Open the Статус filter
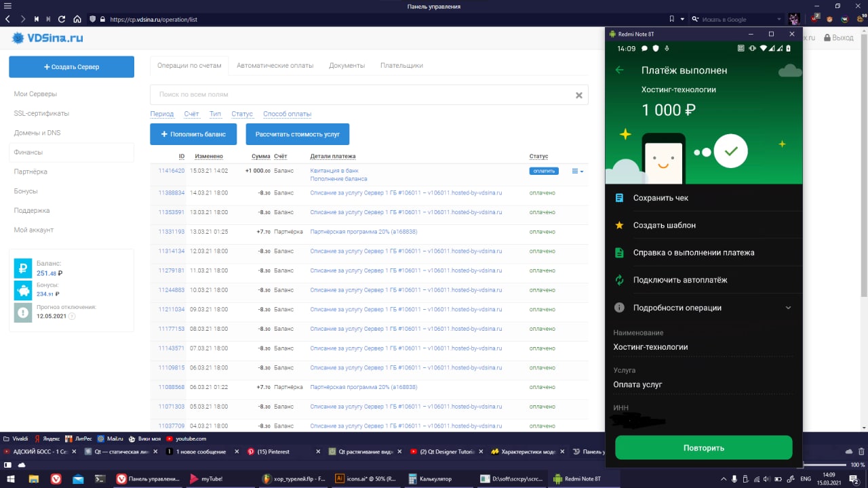The height and width of the screenshot is (488, 868). point(242,114)
